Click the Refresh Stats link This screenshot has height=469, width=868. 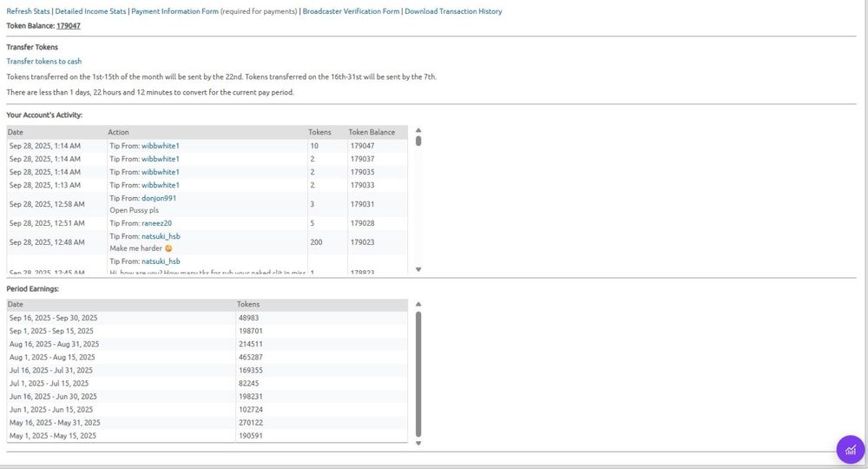(29, 11)
